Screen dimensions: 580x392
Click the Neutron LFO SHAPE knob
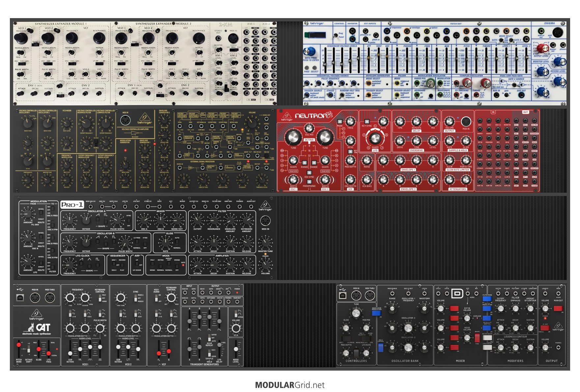click(374, 138)
